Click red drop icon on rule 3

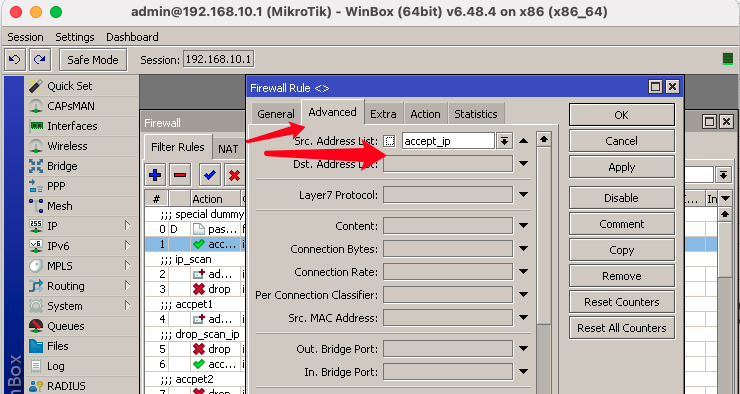click(199, 289)
